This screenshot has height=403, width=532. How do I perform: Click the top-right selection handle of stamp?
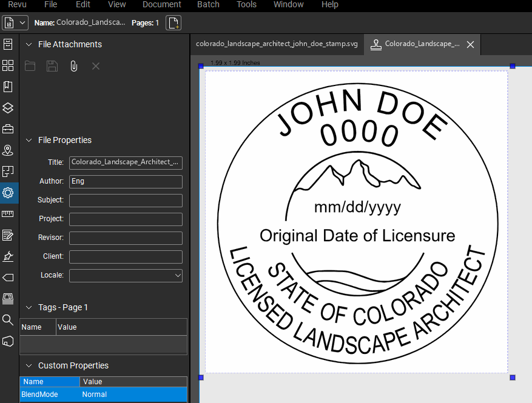513,66
